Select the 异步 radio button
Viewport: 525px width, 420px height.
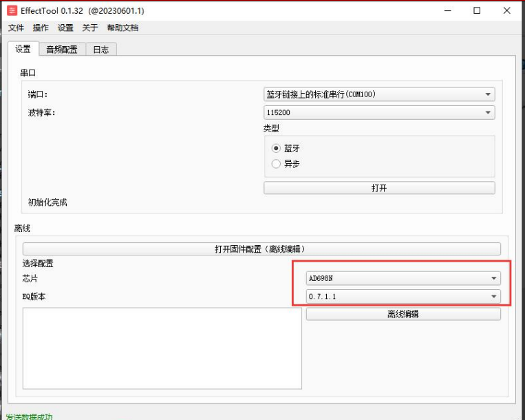[x=276, y=164]
